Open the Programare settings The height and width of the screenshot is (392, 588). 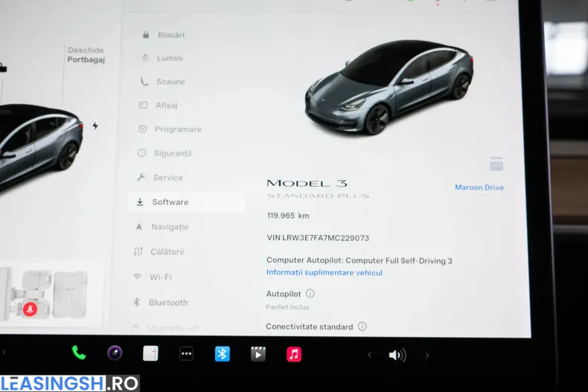170,129
